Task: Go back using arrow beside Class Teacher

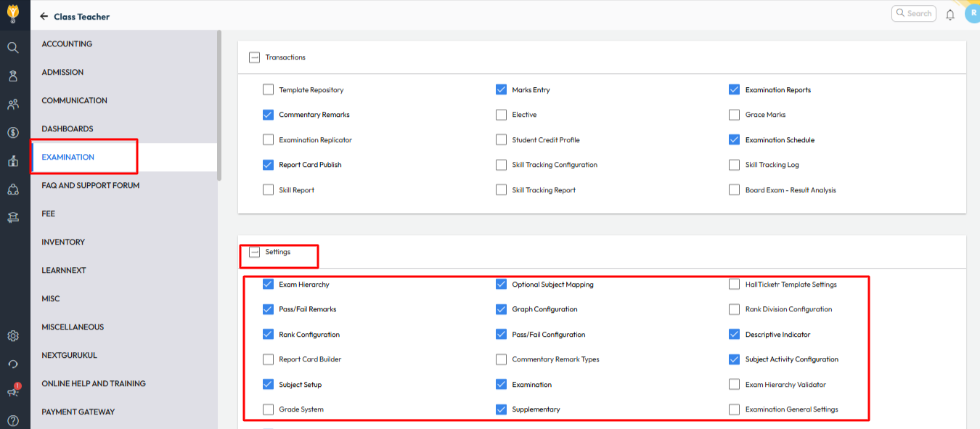Action: [x=44, y=16]
